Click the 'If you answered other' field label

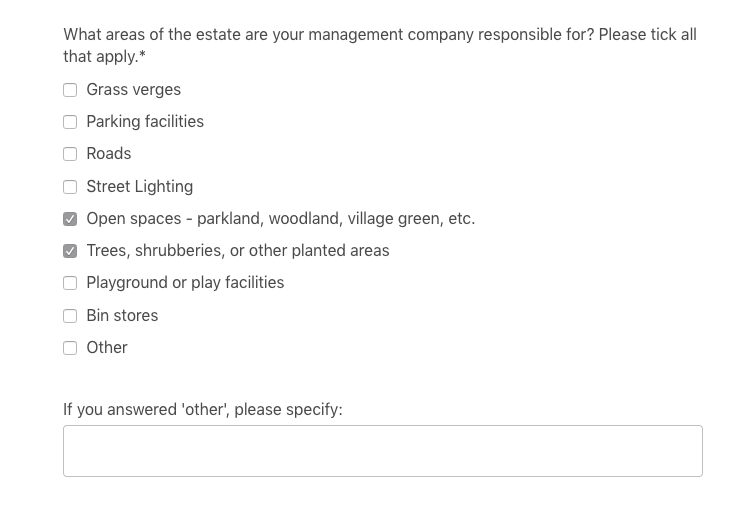(203, 409)
